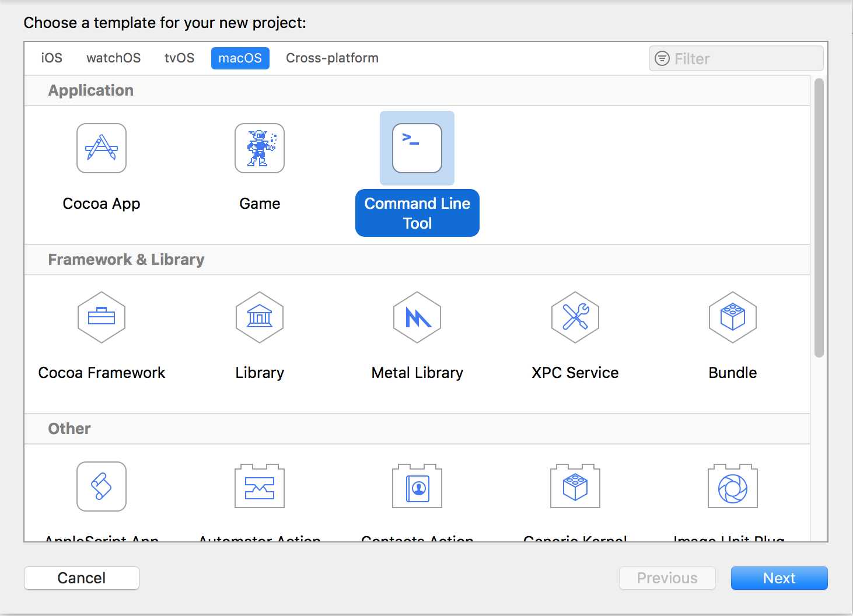The height and width of the screenshot is (616, 853).
Task: Click the template list vertical scrollbar
Action: (x=819, y=217)
